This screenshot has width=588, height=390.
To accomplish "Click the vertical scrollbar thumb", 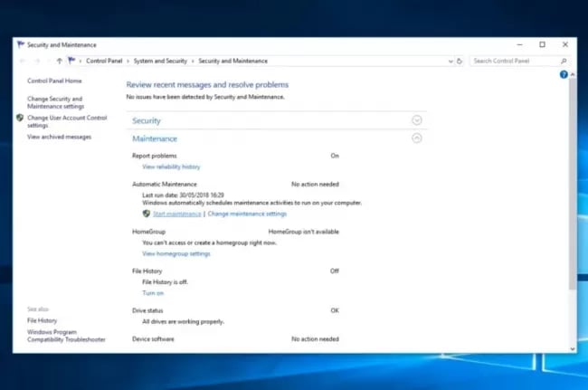I will point(573,184).
